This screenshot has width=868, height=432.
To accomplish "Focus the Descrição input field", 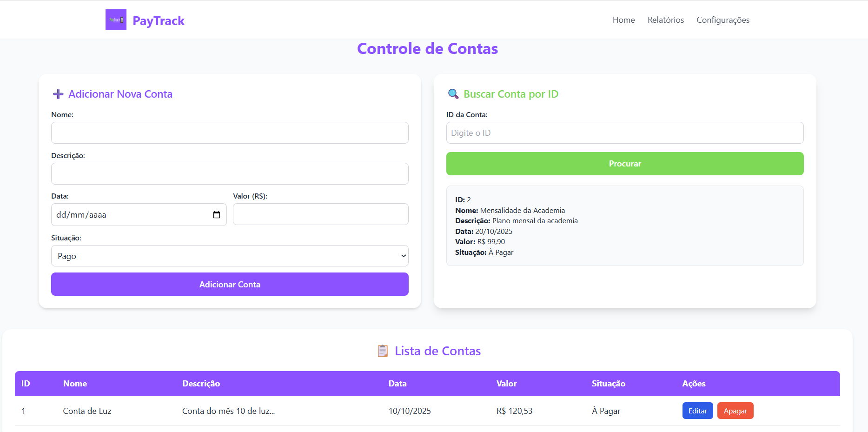I will (x=230, y=173).
